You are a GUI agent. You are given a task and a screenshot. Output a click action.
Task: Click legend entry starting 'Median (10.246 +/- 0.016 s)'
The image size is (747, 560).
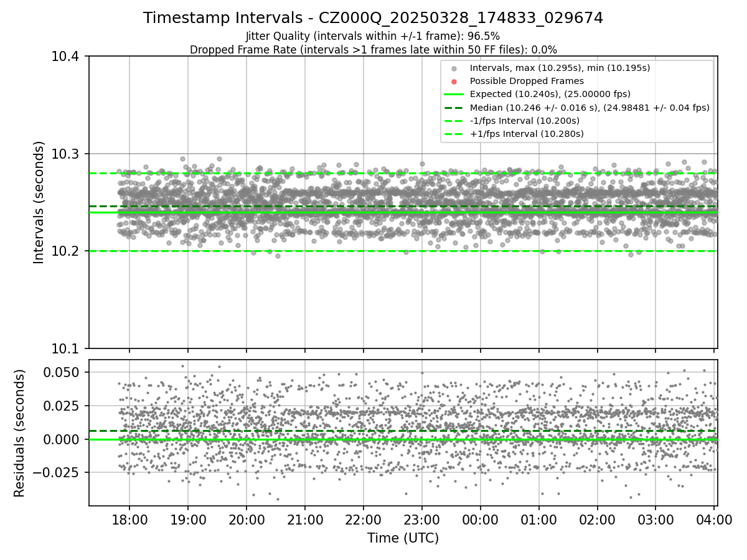[590, 108]
